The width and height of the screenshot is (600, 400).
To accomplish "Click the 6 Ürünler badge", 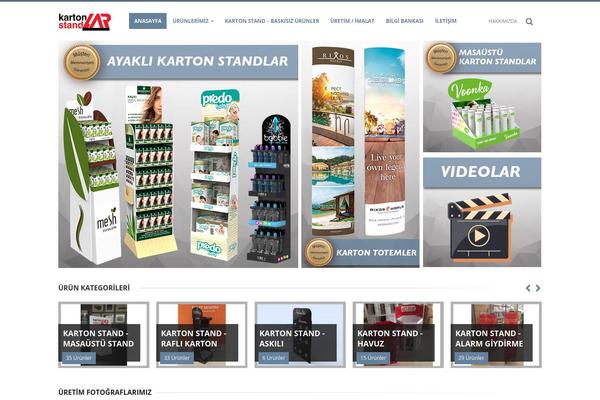I will click(x=274, y=358).
